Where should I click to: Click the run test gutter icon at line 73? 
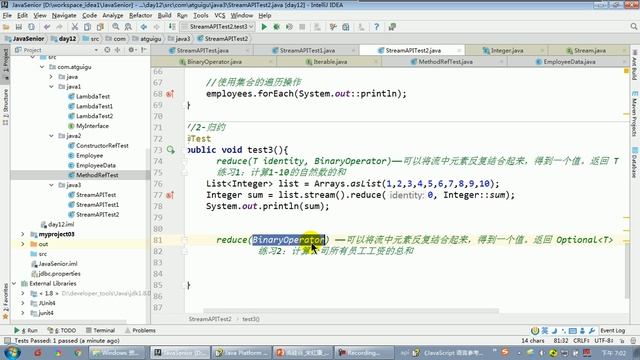coord(170,150)
